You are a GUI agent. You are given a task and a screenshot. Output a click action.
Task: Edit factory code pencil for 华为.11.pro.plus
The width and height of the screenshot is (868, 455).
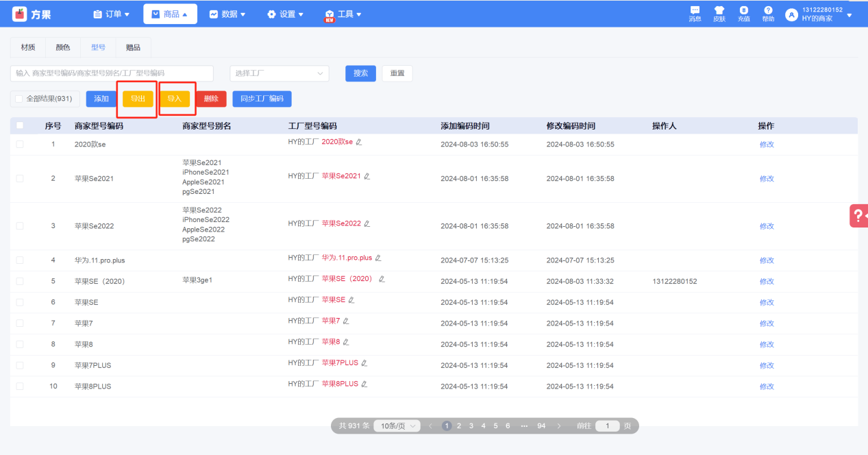[x=378, y=258]
